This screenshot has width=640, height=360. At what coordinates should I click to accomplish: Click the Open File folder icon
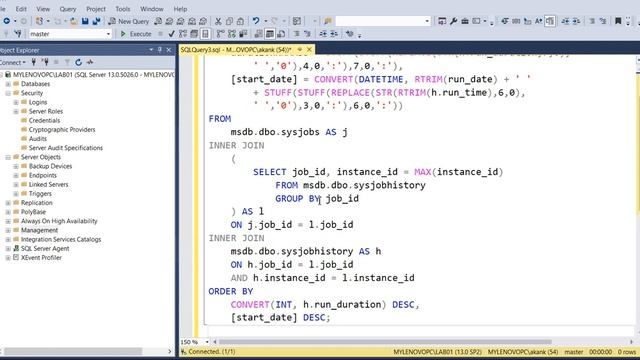pos(74,21)
